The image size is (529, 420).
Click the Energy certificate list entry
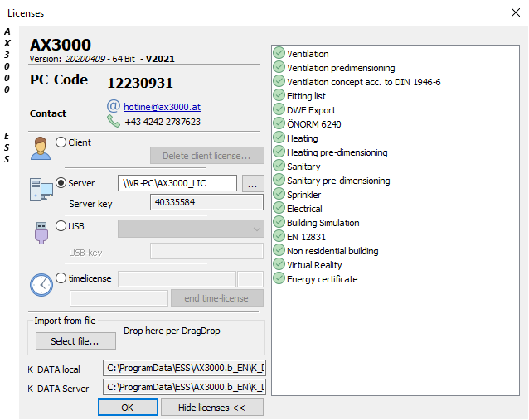pyautogui.click(x=323, y=279)
